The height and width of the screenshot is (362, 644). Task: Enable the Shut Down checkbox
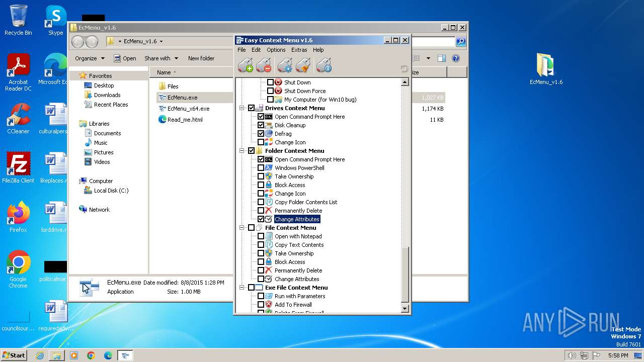[270, 82]
